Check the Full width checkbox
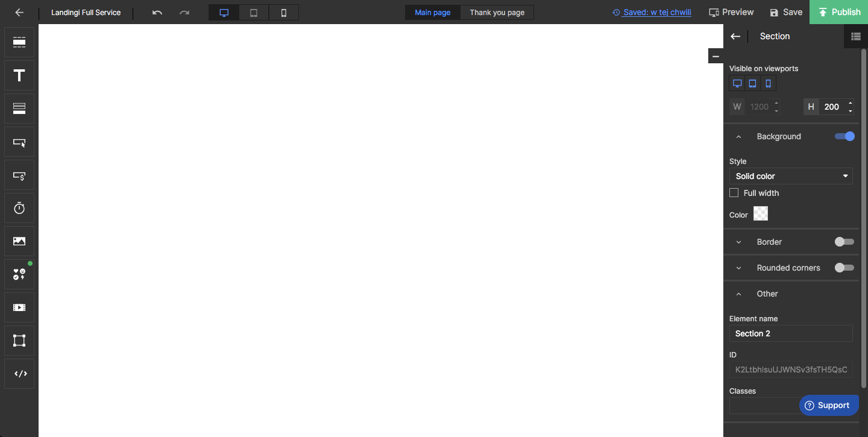 click(x=734, y=193)
